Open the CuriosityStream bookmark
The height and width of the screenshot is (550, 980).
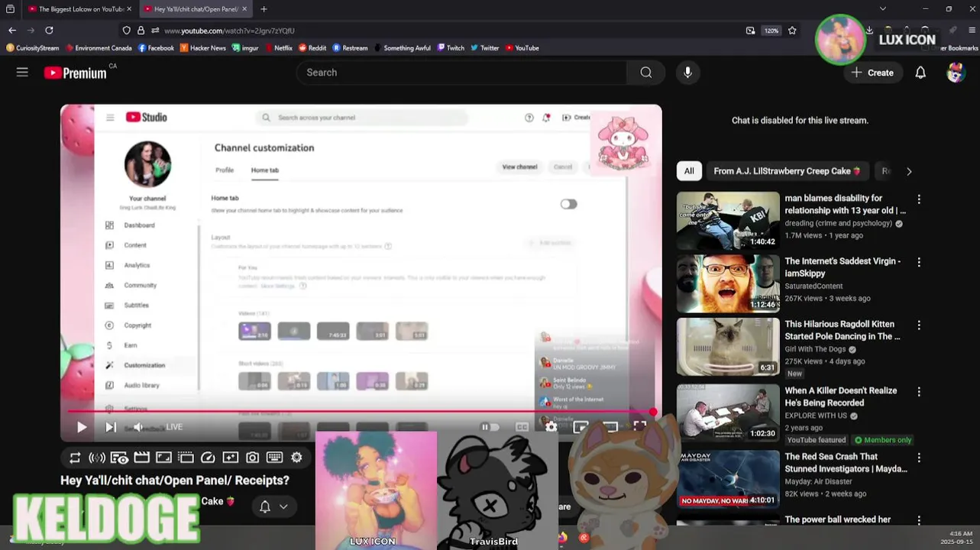click(33, 47)
